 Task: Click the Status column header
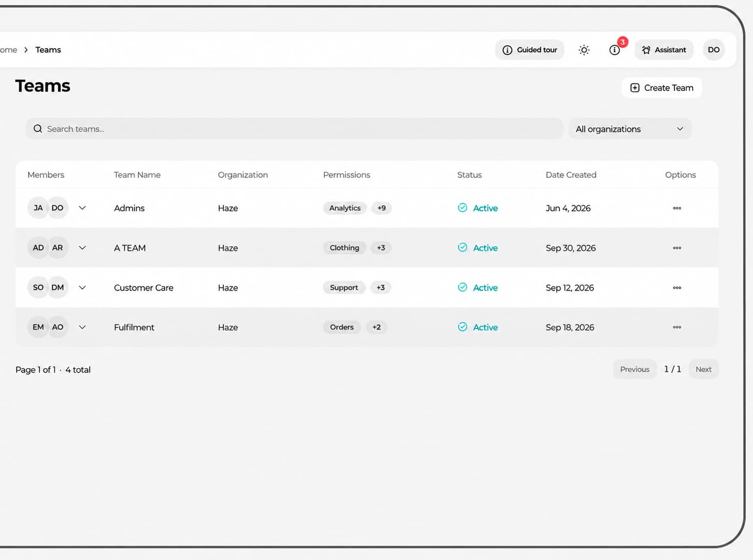point(469,175)
